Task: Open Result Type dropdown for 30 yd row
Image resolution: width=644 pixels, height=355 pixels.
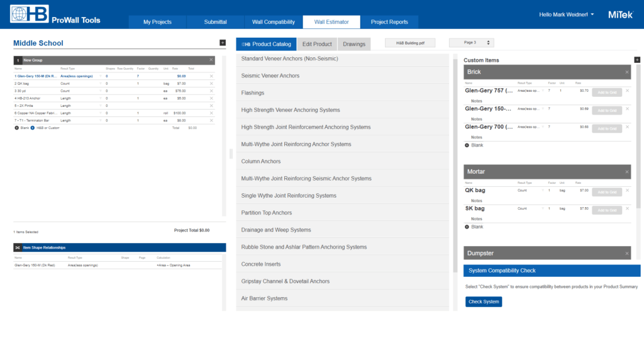Action: (100, 91)
